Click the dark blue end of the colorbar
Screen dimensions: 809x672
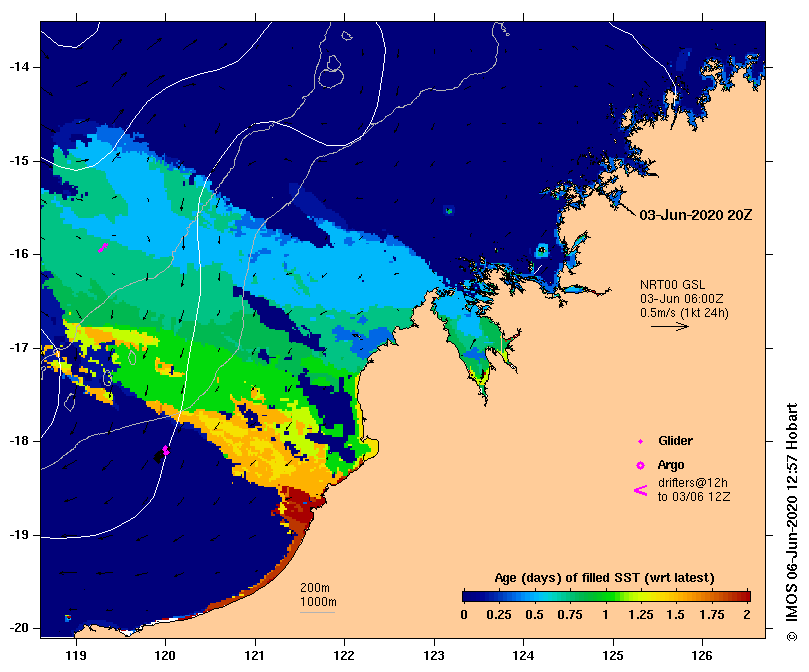pos(470,597)
